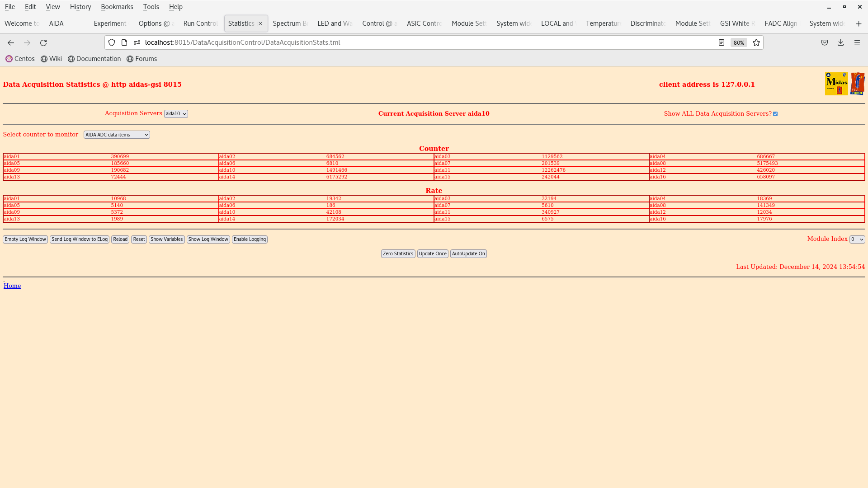868x488 pixels.
Task: Click Show ALL Data Acquisition Servers checkbox
Action: click(775, 113)
